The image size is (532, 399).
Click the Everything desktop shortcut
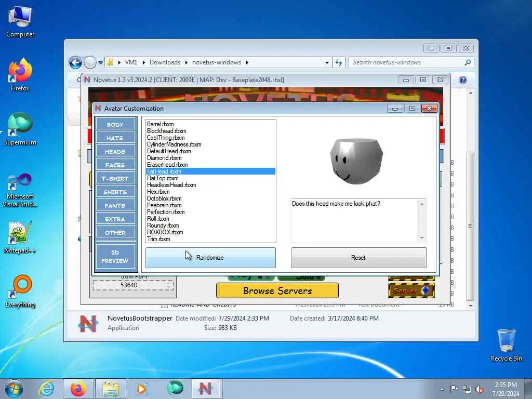(20, 291)
